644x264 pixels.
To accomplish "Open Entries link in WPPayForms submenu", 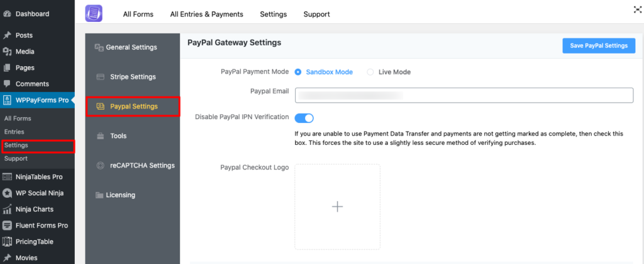I will coord(14,132).
